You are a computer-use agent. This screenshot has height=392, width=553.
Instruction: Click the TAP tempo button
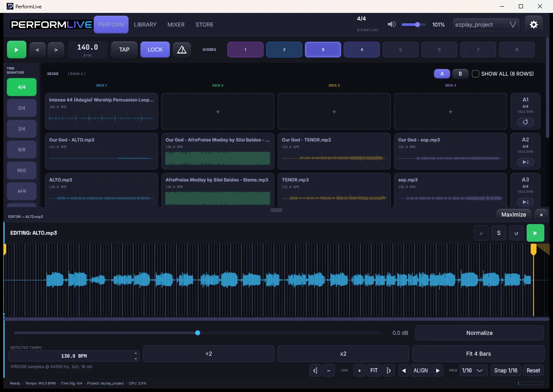coord(124,50)
